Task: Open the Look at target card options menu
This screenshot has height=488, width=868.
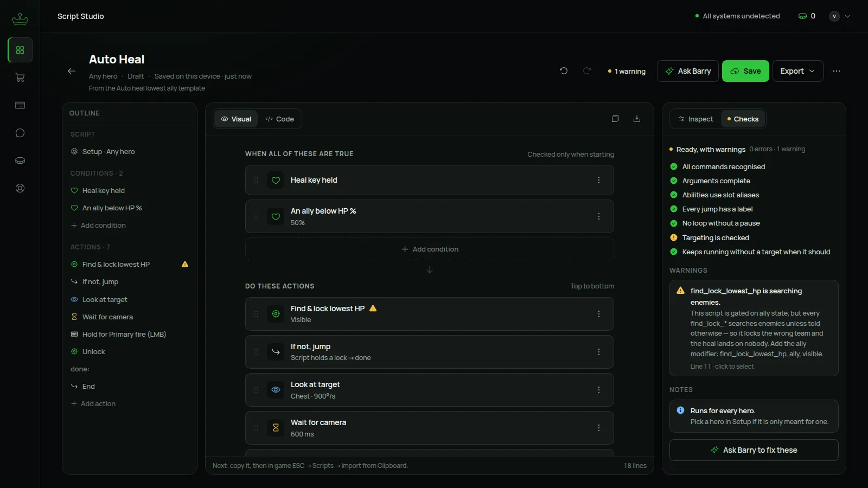Action: 599,390
